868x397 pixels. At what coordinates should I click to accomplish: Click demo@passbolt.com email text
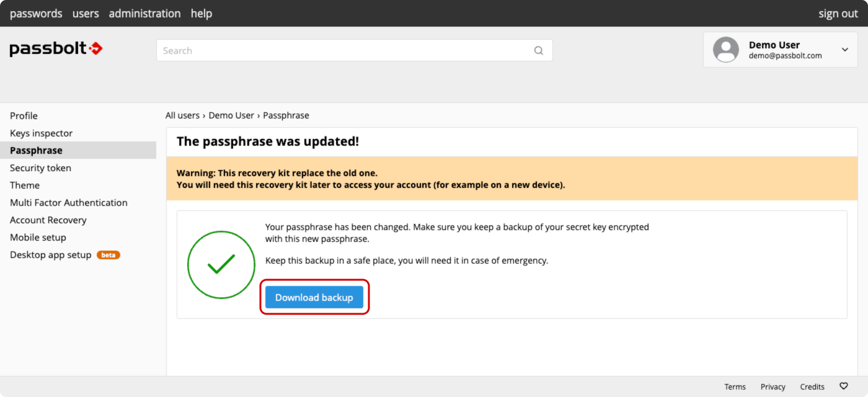pyautogui.click(x=786, y=55)
